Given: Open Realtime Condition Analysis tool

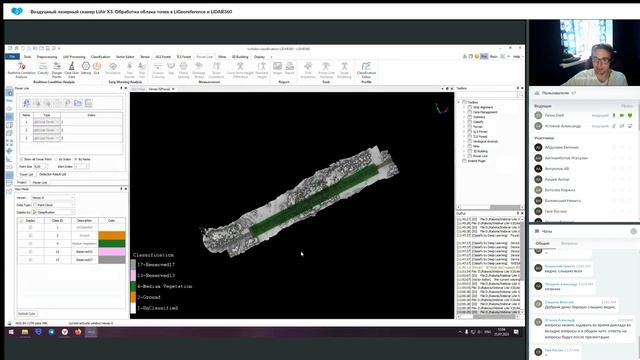Looking at the screenshot, I should tap(22, 69).
